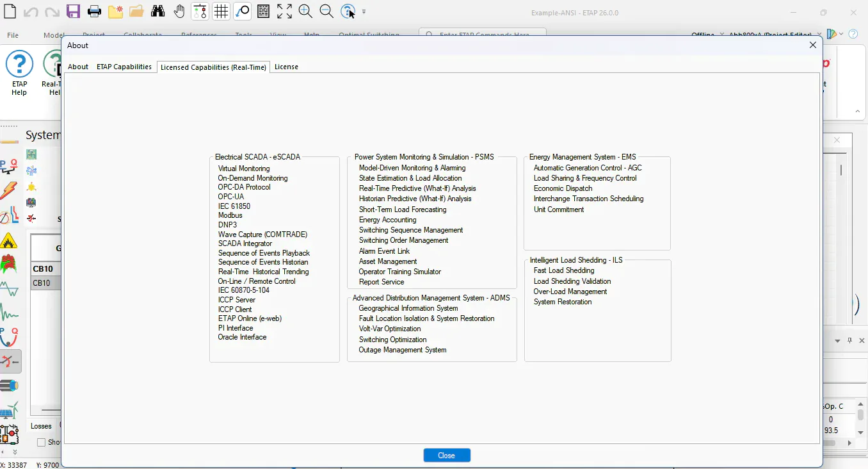
Task: Click the binoculars Find icon
Action: pos(157,12)
